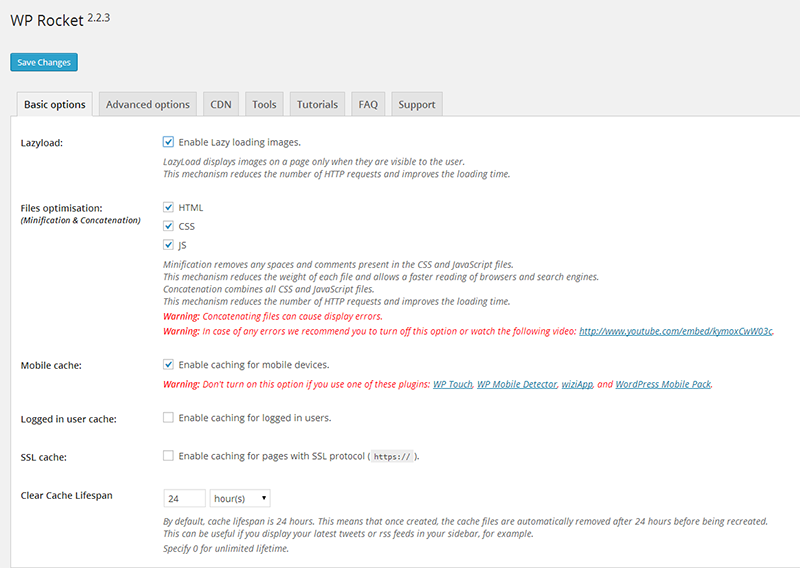Enable caching for logged in users
Screen dimensions: 800x568
168,417
